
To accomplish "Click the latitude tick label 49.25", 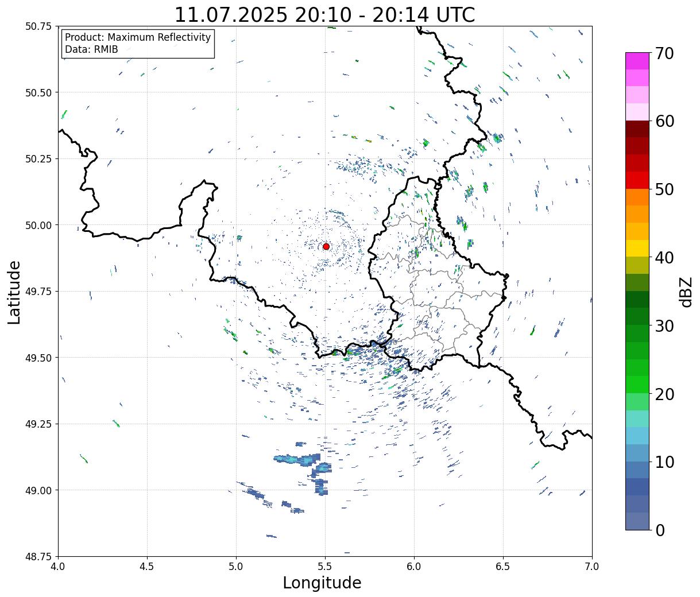I will point(38,424).
